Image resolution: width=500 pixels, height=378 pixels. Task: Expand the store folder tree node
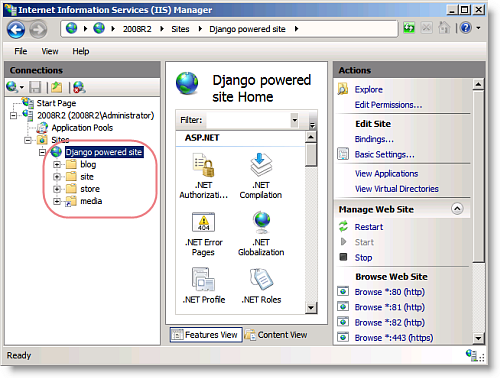57,189
